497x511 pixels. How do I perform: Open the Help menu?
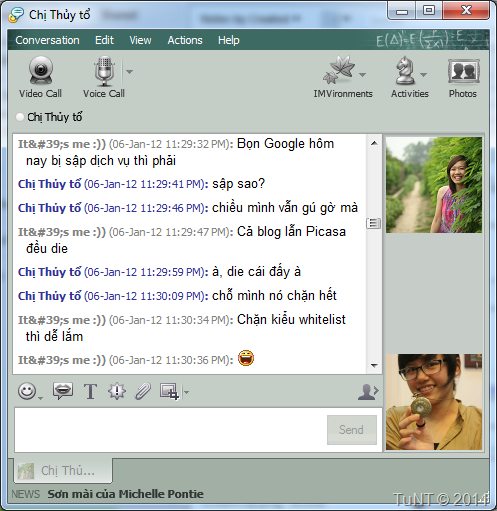229,40
